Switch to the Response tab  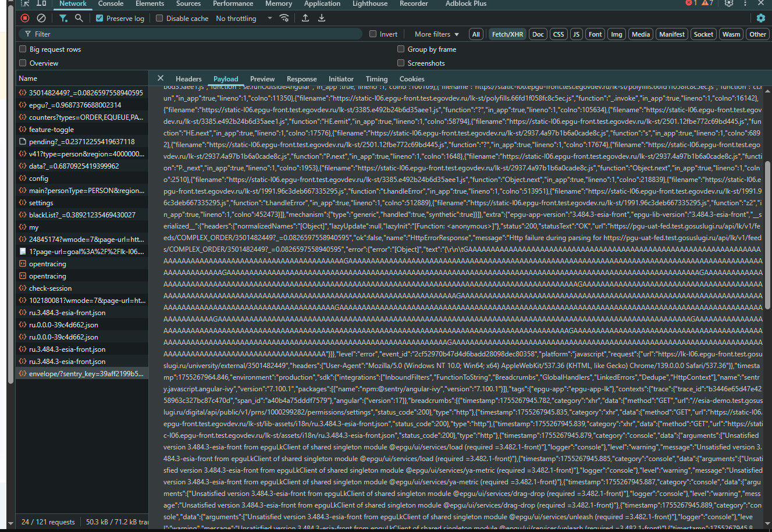302,78
